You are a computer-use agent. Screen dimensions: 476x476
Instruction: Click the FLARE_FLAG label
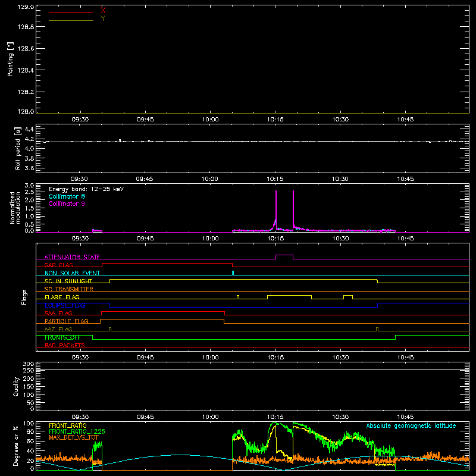click(62, 297)
